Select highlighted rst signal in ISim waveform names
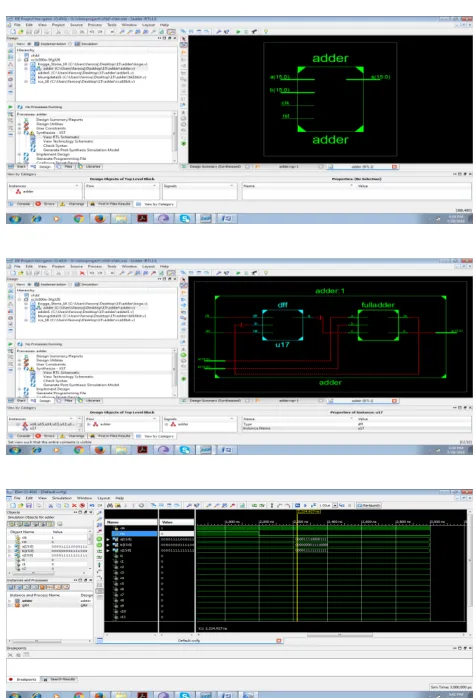Screen dimensions: 476x698 (x=134, y=533)
